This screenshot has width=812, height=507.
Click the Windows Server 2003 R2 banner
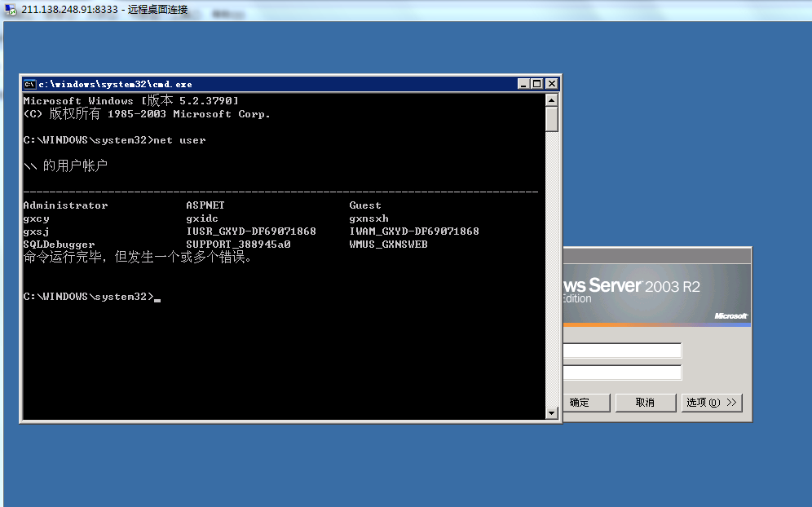pyautogui.click(x=656, y=294)
